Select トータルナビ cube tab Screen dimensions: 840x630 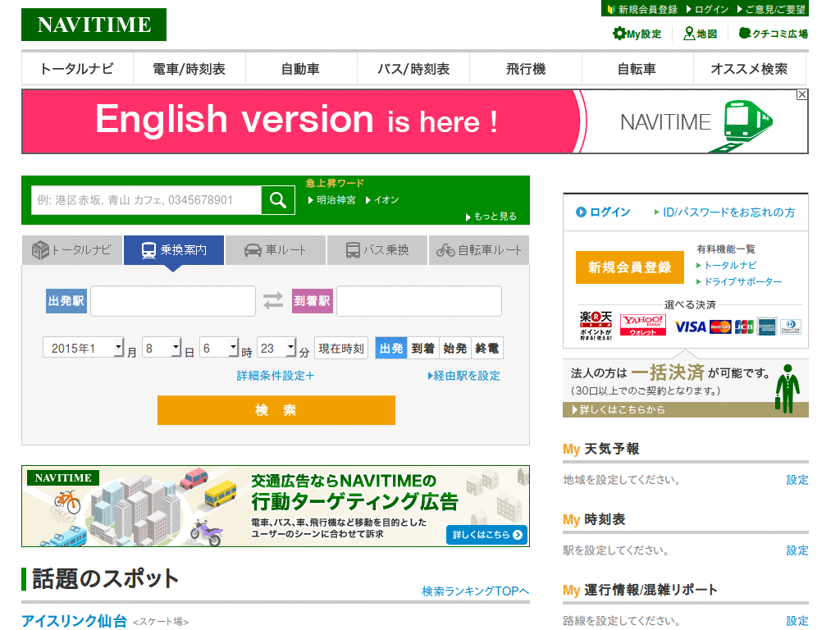pos(72,250)
